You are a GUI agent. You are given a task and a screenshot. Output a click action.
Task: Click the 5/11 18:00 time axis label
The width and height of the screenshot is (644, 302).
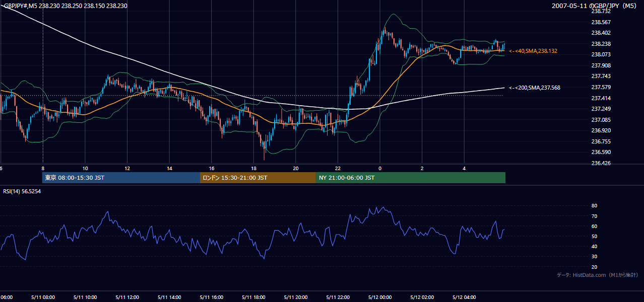click(x=253, y=297)
